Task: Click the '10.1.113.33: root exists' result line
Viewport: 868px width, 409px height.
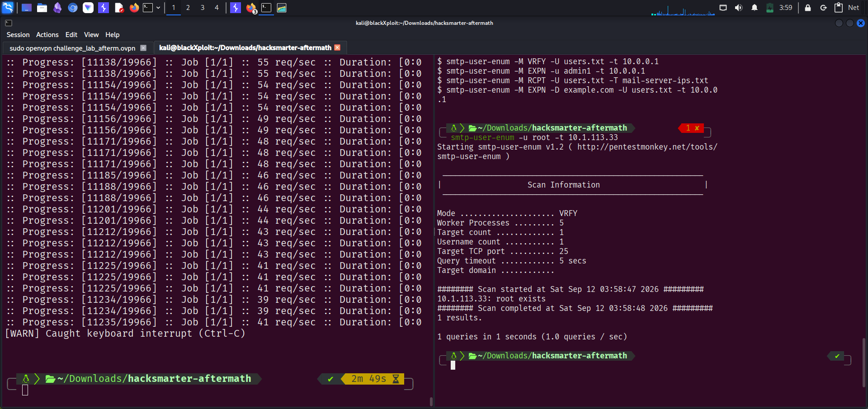Action: point(491,299)
